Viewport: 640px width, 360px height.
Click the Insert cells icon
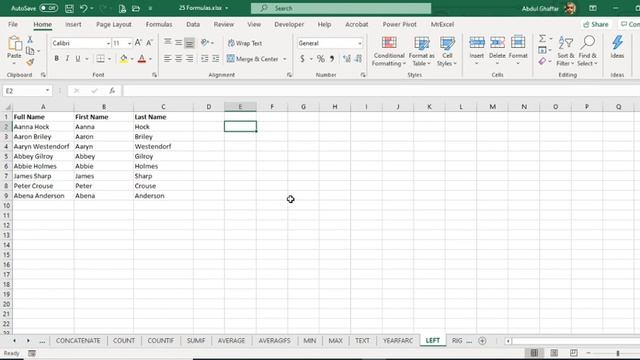click(477, 42)
